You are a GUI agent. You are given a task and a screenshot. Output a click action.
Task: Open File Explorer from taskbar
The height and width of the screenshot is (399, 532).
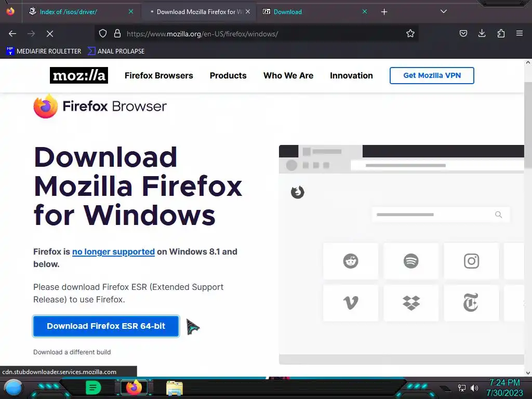pyautogui.click(x=175, y=388)
